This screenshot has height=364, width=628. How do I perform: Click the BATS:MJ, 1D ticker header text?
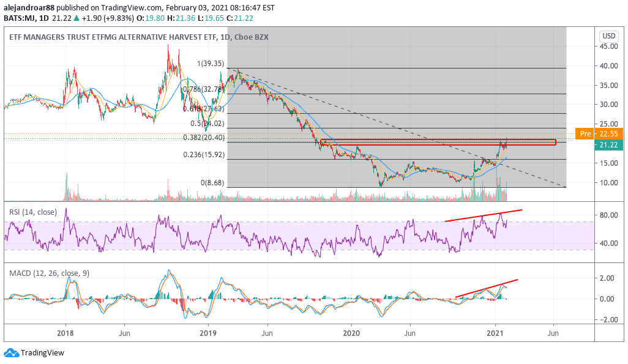[x=26, y=18]
